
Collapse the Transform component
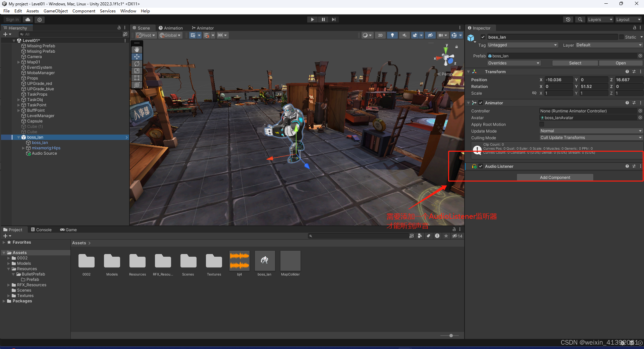469,72
